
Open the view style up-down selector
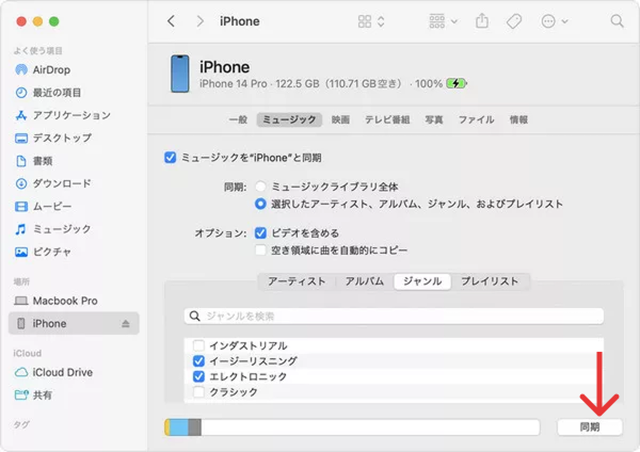[381, 21]
